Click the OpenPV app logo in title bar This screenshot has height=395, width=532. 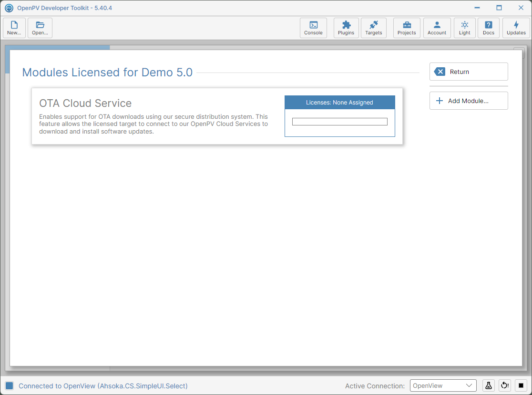[x=9, y=8]
